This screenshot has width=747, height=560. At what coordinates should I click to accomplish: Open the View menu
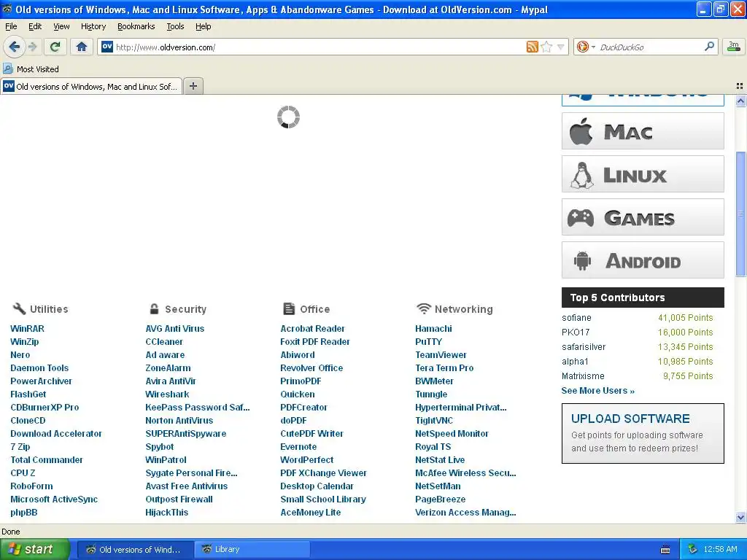[x=61, y=26]
